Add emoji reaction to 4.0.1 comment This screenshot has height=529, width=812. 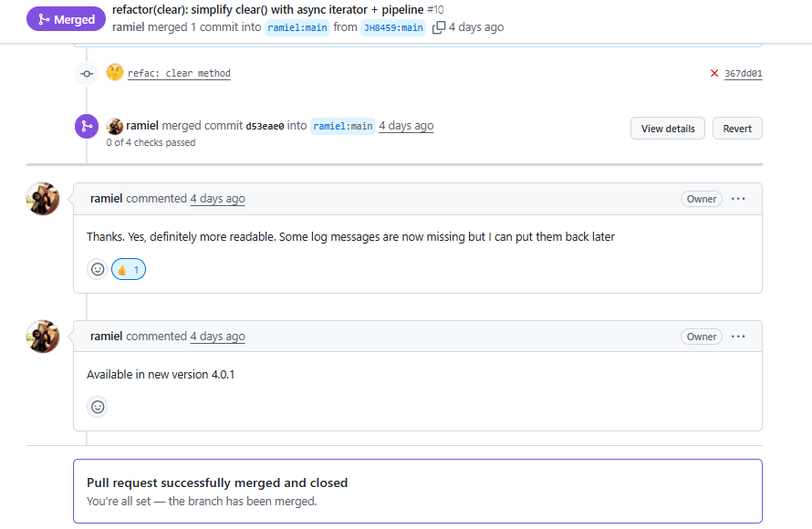click(x=98, y=407)
